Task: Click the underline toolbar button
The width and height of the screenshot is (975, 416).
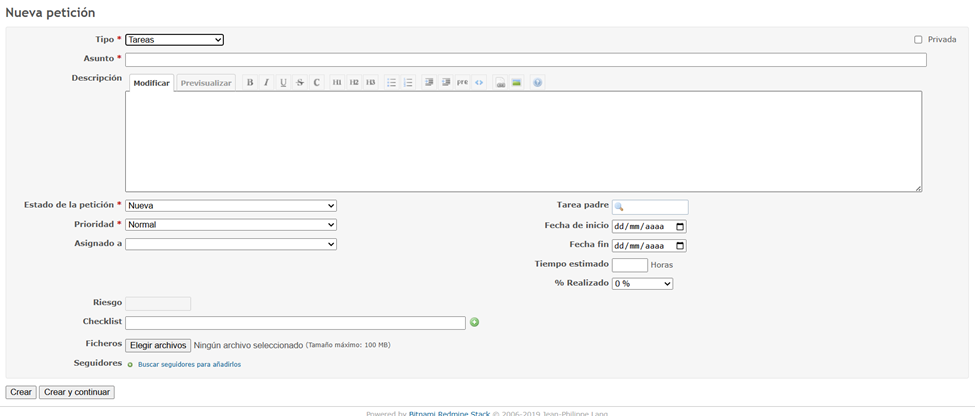Action: point(283,82)
